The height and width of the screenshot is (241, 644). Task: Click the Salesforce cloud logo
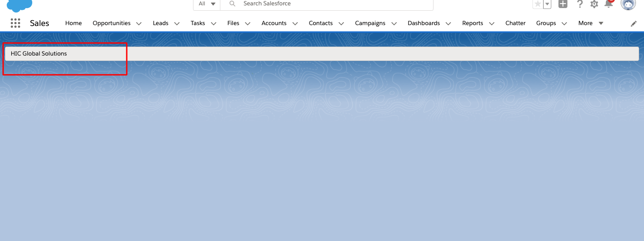[19, 5]
